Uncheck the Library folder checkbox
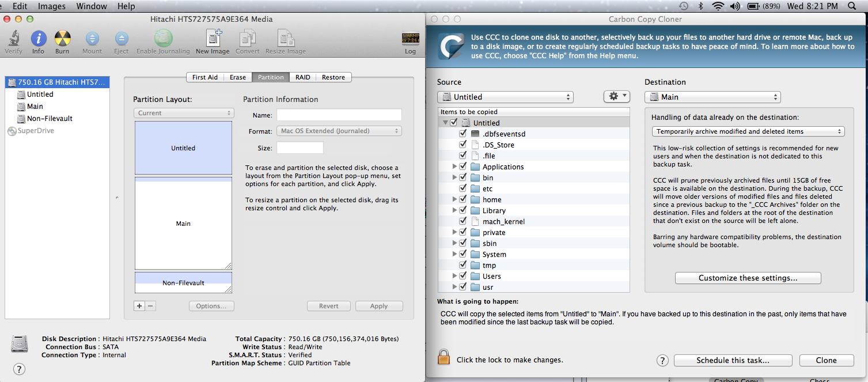The width and height of the screenshot is (868, 382). 463,210
